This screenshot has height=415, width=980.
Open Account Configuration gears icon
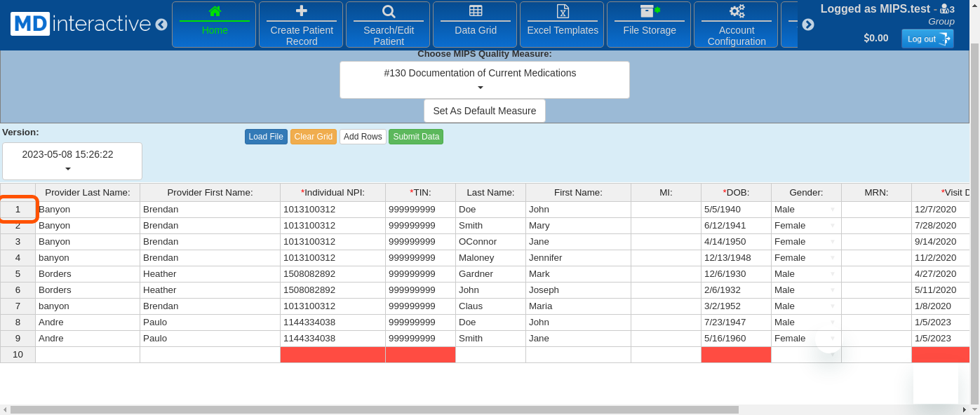[736, 11]
